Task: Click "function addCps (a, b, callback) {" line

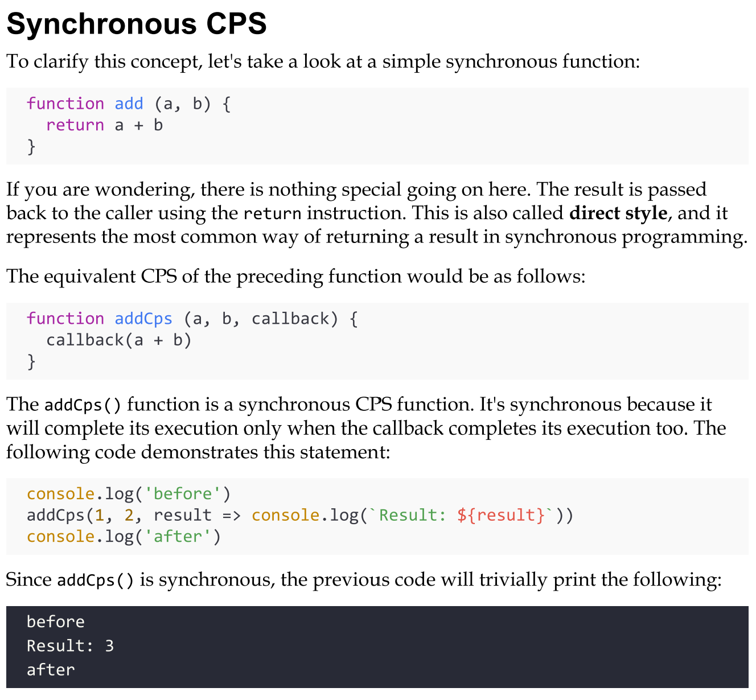Action: coord(192,319)
